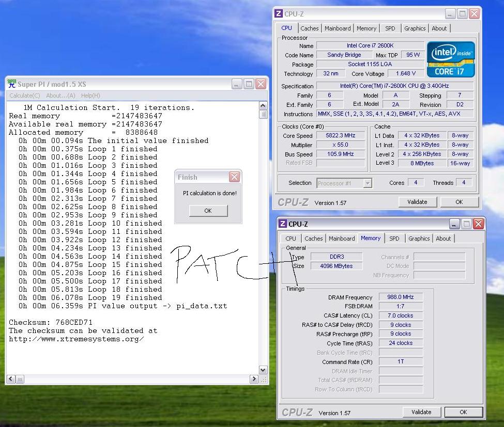Click the Super PI app icon in title bar
This screenshot has width=504, height=427.
pos(12,84)
